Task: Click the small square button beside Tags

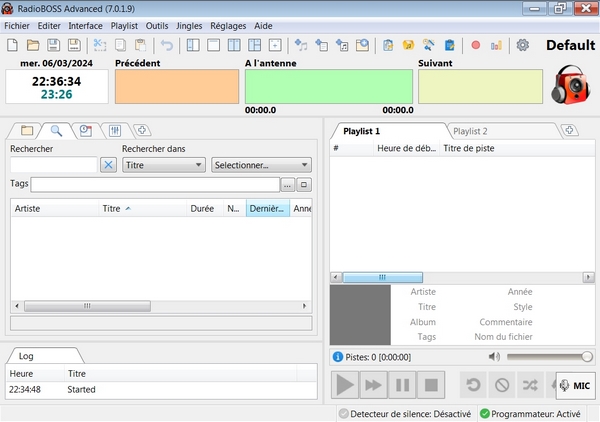Action: (x=304, y=185)
